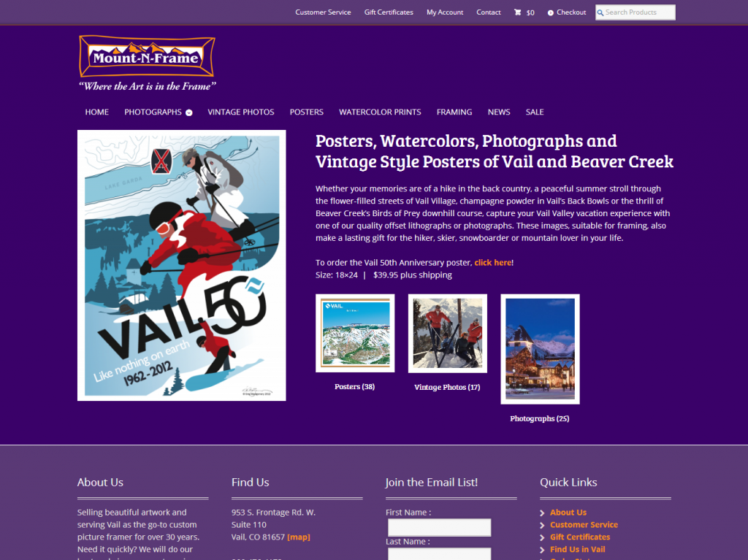Open the Photographs (25) village thumbnail
This screenshot has height=560, width=748.
(540, 349)
